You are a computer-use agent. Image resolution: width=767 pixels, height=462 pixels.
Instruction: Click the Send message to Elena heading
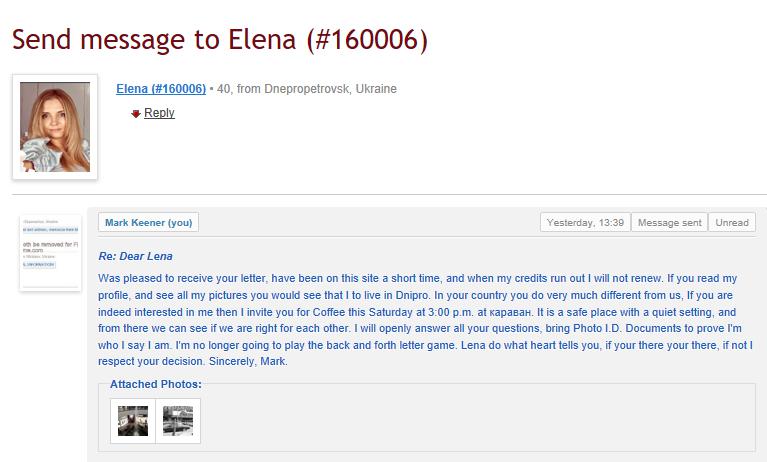coord(220,39)
